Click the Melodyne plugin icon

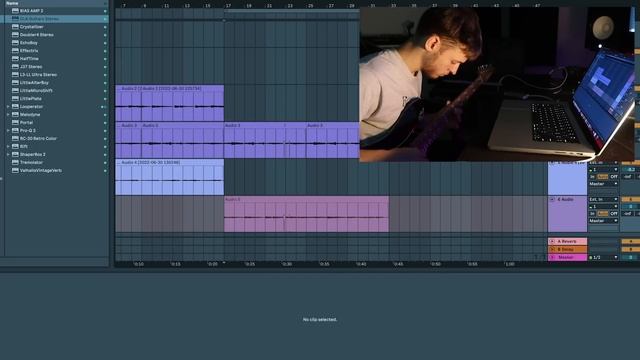pyautogui.click(x=15, y=115)
